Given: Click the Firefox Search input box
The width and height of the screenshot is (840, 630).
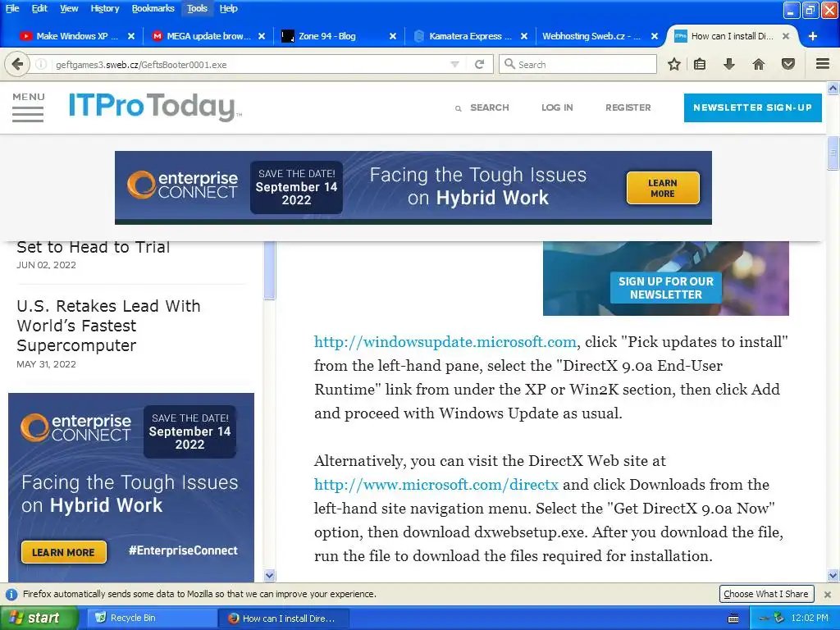Looking at the screenshot, I should coord(577,64).
